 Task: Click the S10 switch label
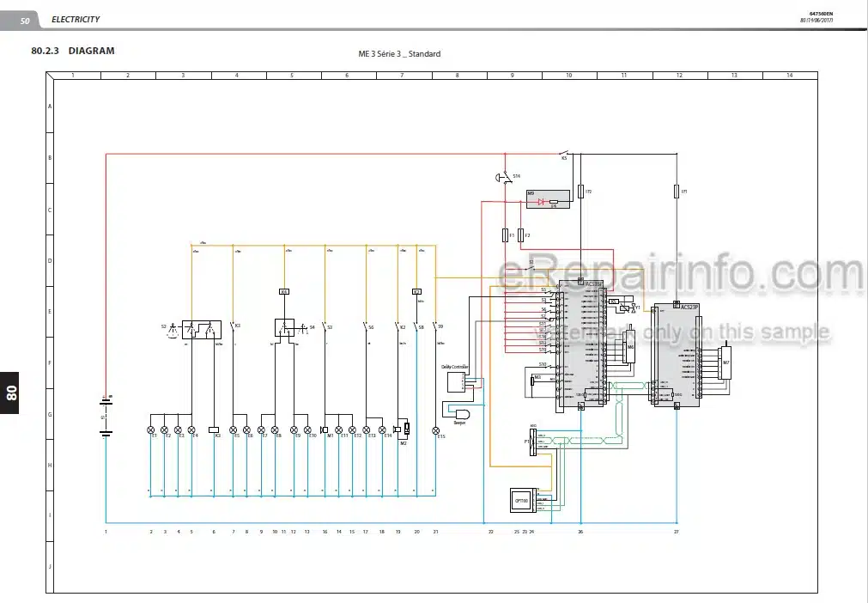click(543, 364)
